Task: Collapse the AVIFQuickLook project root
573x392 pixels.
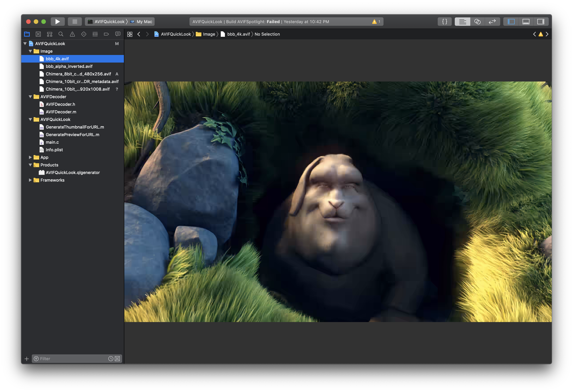Action: pyautogui.click(x=25, y=44)
